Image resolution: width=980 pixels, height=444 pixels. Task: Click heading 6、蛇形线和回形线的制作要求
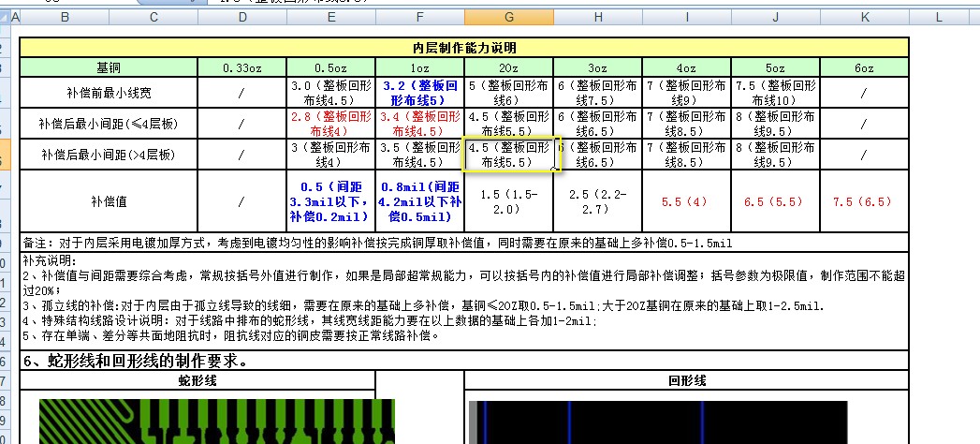(x=464, y=361)
